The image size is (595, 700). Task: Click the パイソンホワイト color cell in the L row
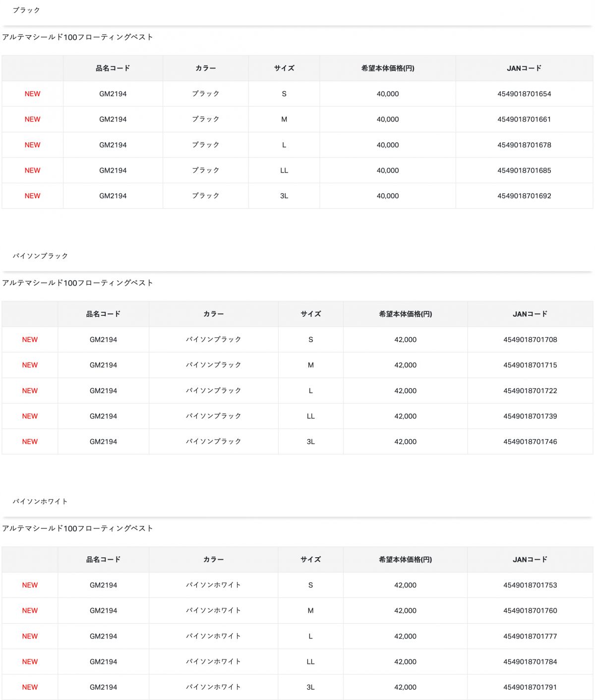pyautogui.click(x=214, y=636)
